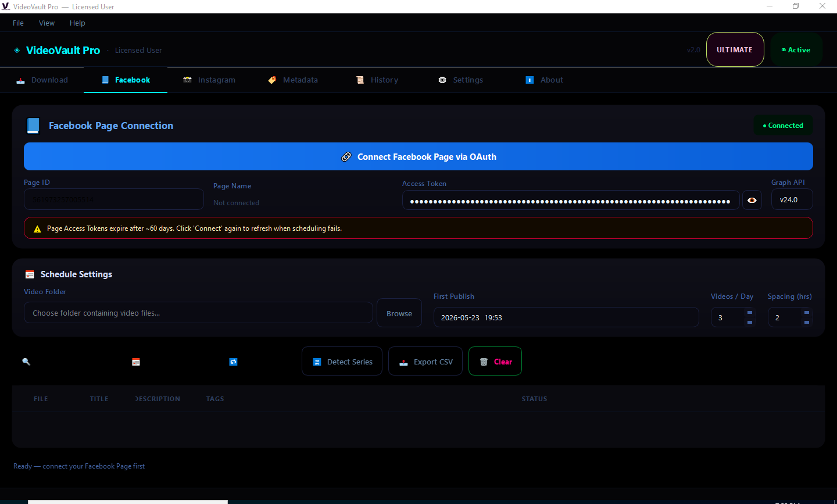
Task: Click the Access Token field
Action: (571, 201)
